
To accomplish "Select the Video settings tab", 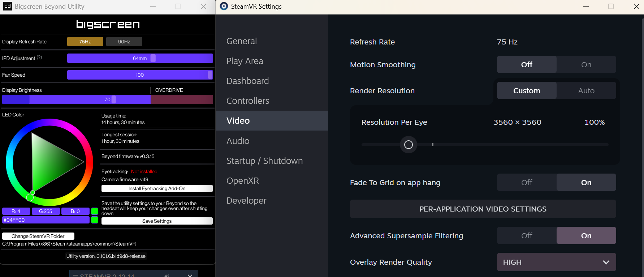I will pyautogui.click(x=272, y=120).
